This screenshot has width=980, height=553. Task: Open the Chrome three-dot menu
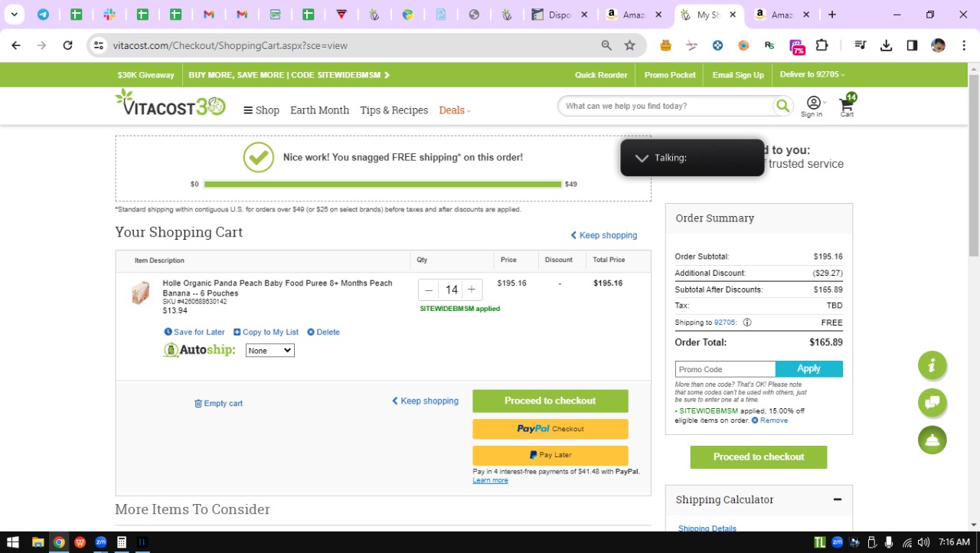[963, 45]
